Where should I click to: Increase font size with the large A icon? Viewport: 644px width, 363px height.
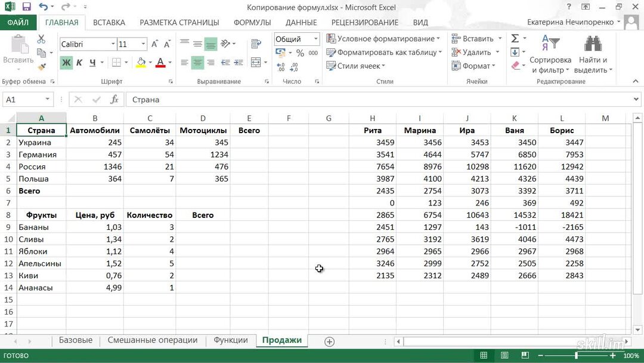(x=154, y=44)
